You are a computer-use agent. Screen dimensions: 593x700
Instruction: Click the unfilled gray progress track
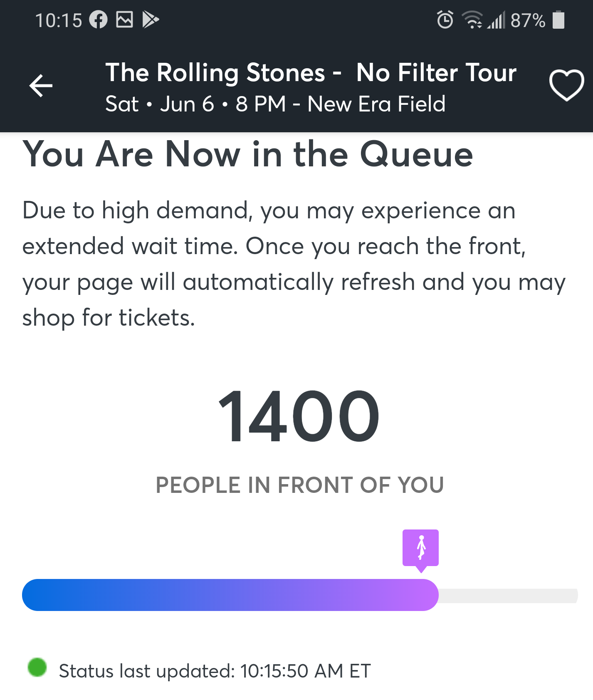click(x=508, y=596)
